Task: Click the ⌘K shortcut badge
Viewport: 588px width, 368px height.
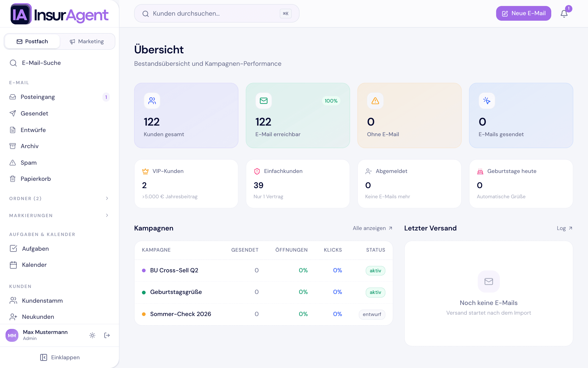Action: 286,14
